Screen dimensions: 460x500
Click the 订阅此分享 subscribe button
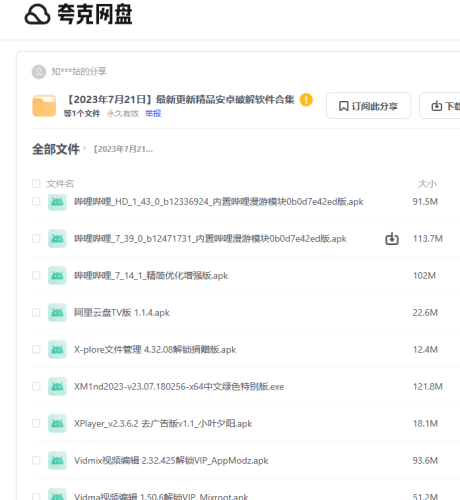point(368,106)
